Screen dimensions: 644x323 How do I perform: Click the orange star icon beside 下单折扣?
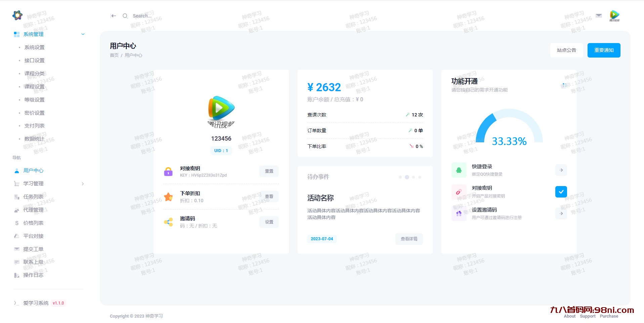(x=168, y=196)
